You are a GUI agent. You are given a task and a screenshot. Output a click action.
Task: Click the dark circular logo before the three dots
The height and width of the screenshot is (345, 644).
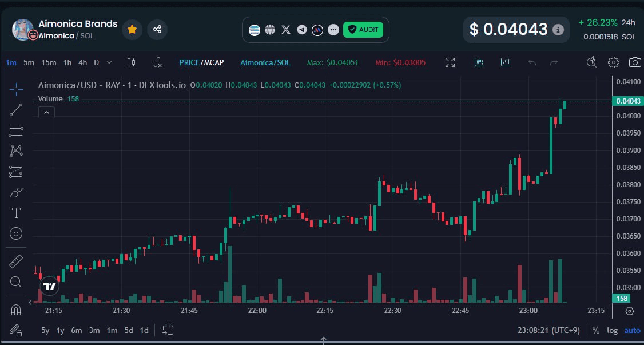(317, 30)
